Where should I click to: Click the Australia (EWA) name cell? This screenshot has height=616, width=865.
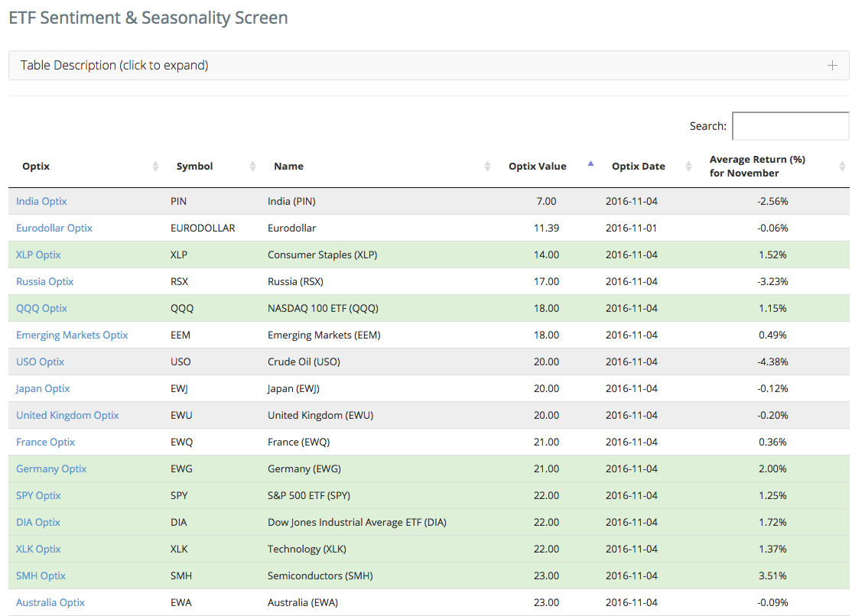(302, 602)
